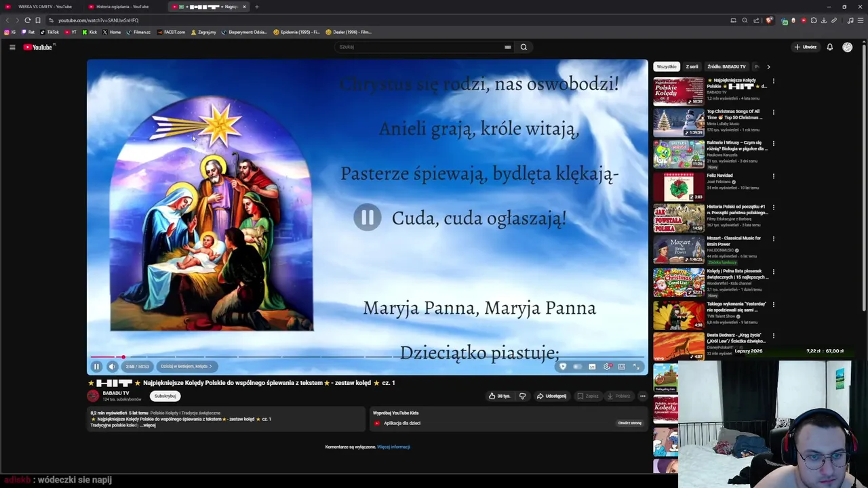Open options for Bakterie i Wirusy video
The height and width of the screenshot is (488, 868).
pos(773,144)
